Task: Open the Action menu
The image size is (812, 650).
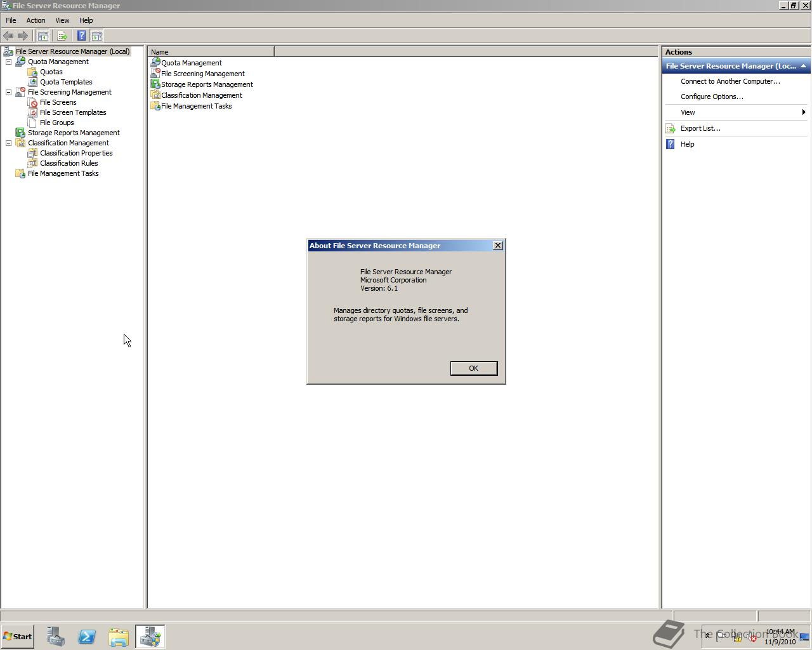Action: [36, 20]
